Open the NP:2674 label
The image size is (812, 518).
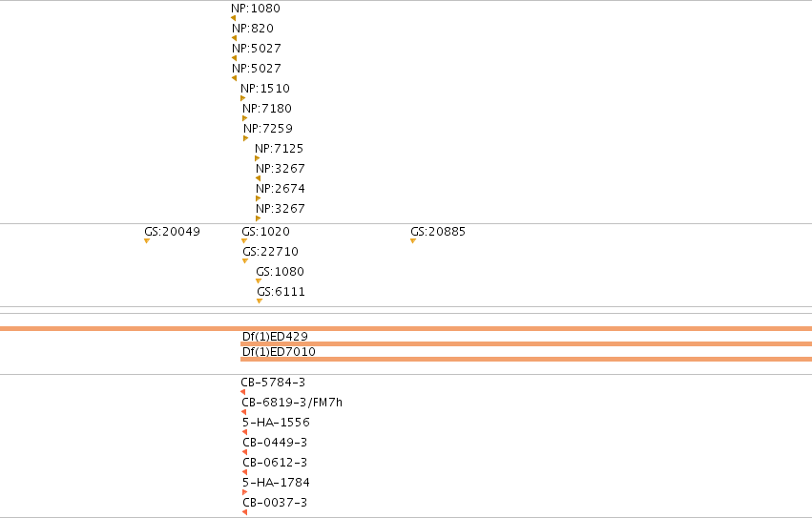point(281,189)
